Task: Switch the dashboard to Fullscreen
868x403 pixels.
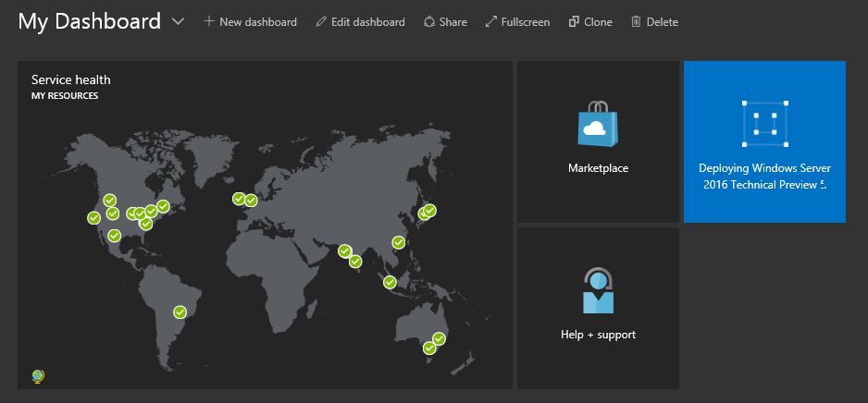Action: 517,22
